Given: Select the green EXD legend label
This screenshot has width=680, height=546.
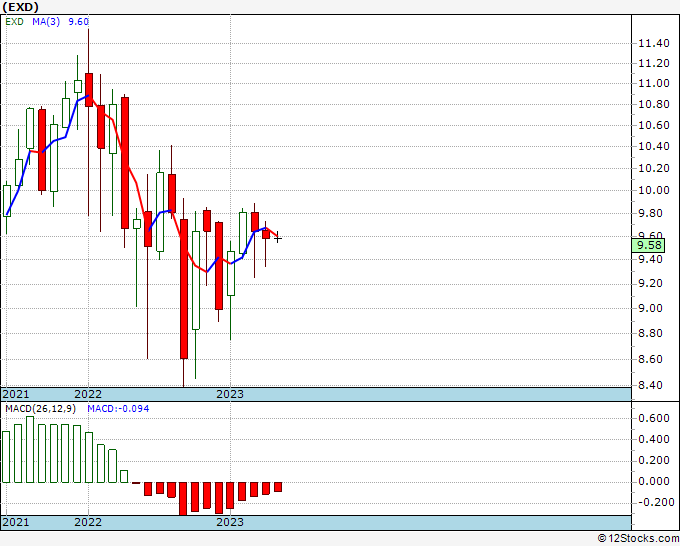Looking at the screenshot, I should (x=15, y=22).
